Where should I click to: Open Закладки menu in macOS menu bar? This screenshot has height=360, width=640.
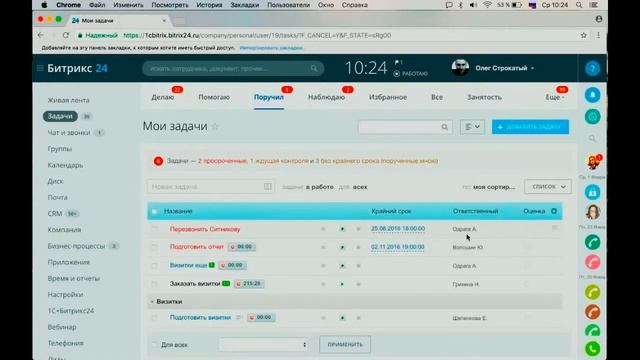244,5
